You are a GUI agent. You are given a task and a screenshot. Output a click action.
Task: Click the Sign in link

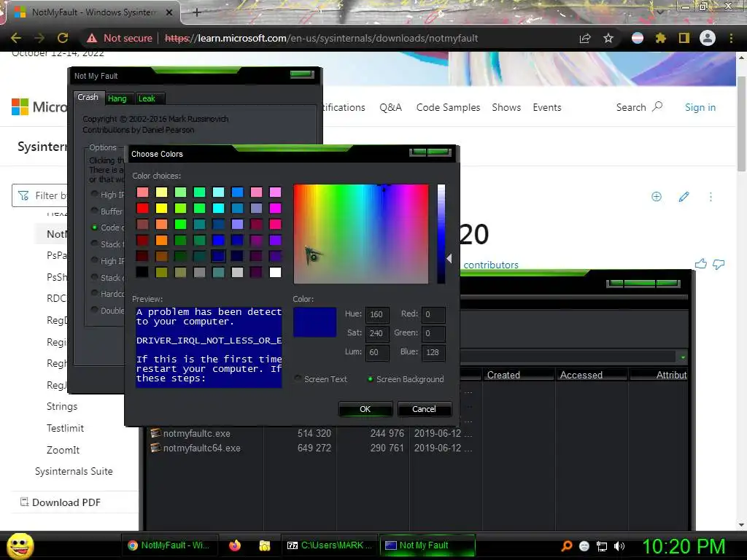(700, 108)
